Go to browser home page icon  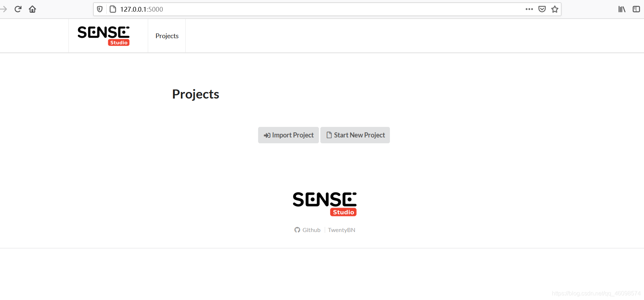[x=32, y=9]
